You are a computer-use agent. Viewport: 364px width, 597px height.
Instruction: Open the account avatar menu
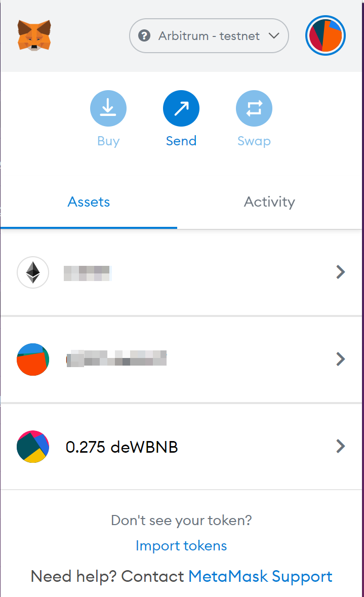pyautogui.click(x=326, y=36)
